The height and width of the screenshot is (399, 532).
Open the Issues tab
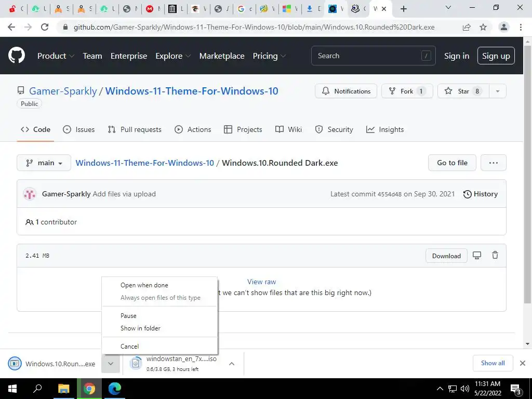click(x=79, y=129)
